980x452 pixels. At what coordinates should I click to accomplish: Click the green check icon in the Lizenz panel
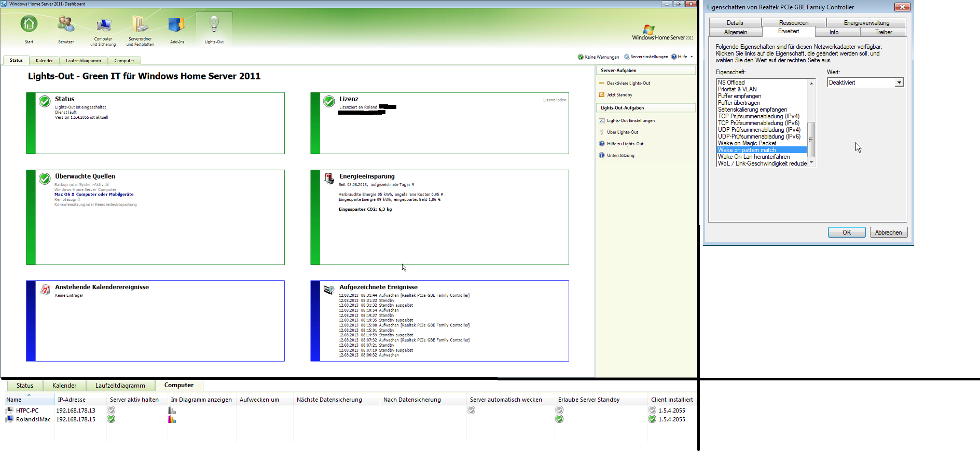click(329, 101)
